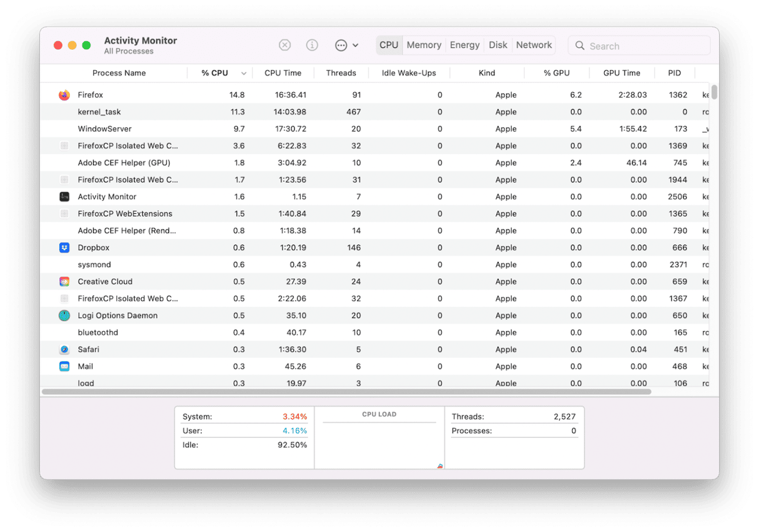759x532 pixels.
Task: Sort by Idle Wake-Ups column header
Action: [x=409, y=73]
